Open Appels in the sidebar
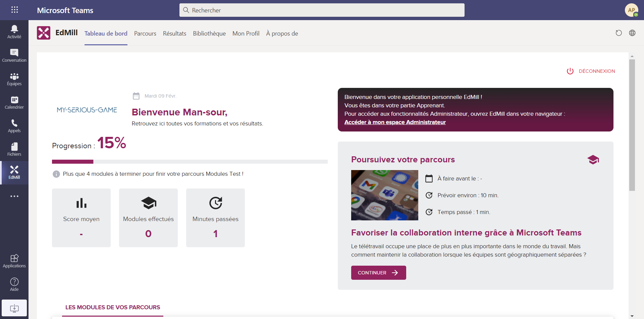 (x=14, y=126)
